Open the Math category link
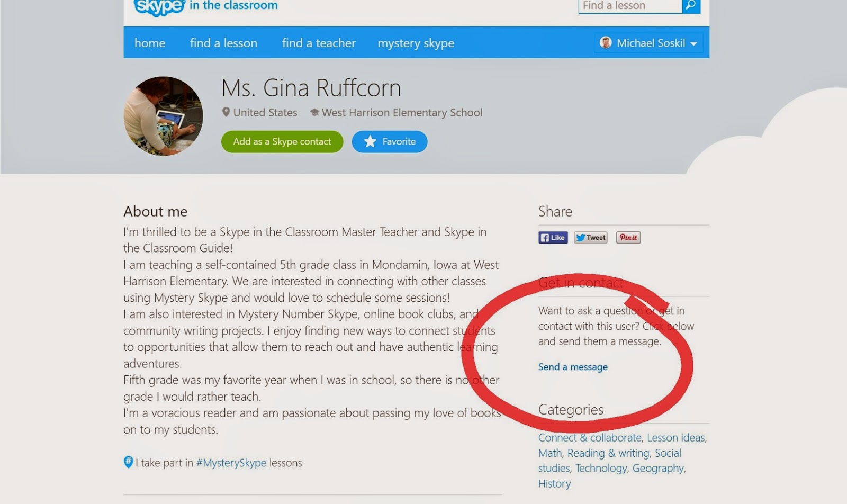The height and width of the screenshot is (504, 847). point(550,453)
